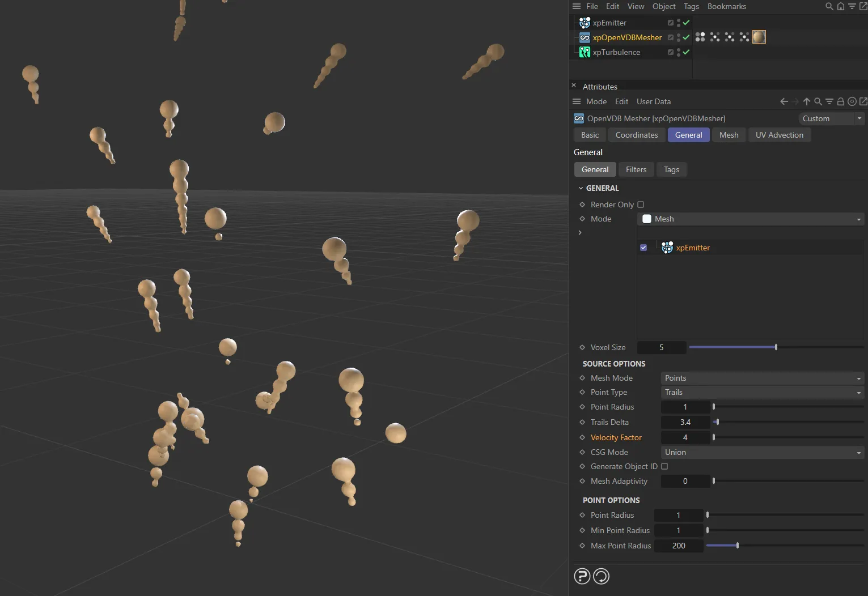868x596 pixels.
Task: Click the help question mark icon
Action: click(582, 576)
